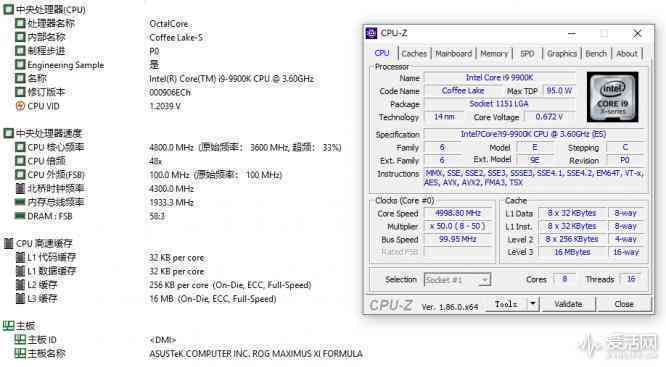This screenshot has width=666, height=367.
Task: Click the Core Speed value 4998.80 MHz
Action: coord(458,213)
